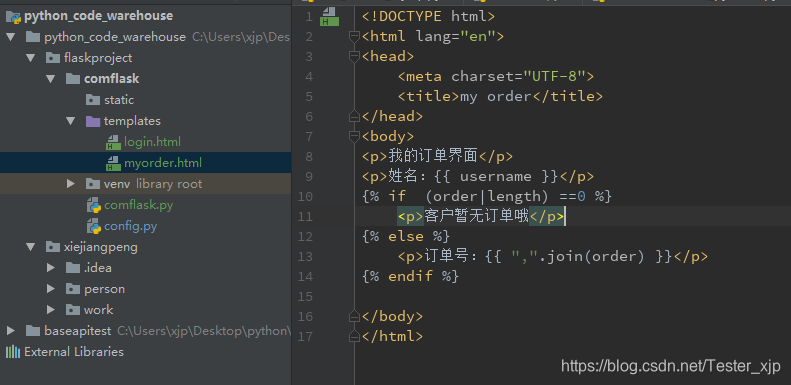Click the person folder icon

tap(73, 289)
